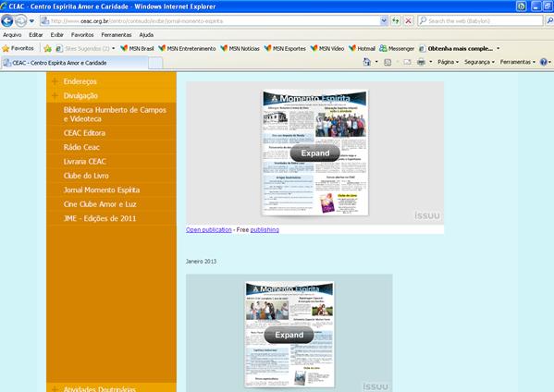
Task: Open the Messenger favorite link
Action: coord(397,48)
